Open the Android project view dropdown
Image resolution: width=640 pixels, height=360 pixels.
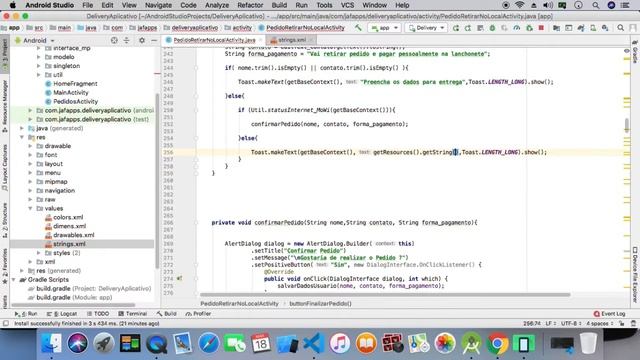35,40
